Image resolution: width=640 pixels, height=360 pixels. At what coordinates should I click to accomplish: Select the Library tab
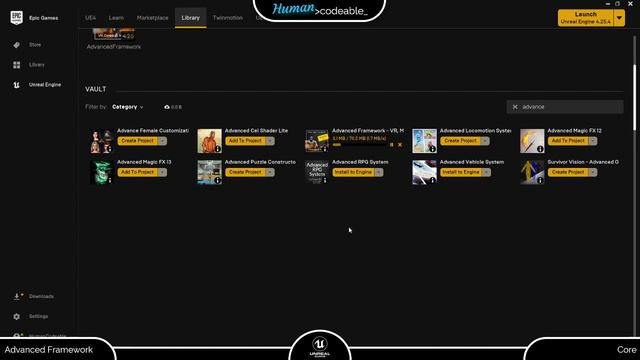tap(191, 18)
